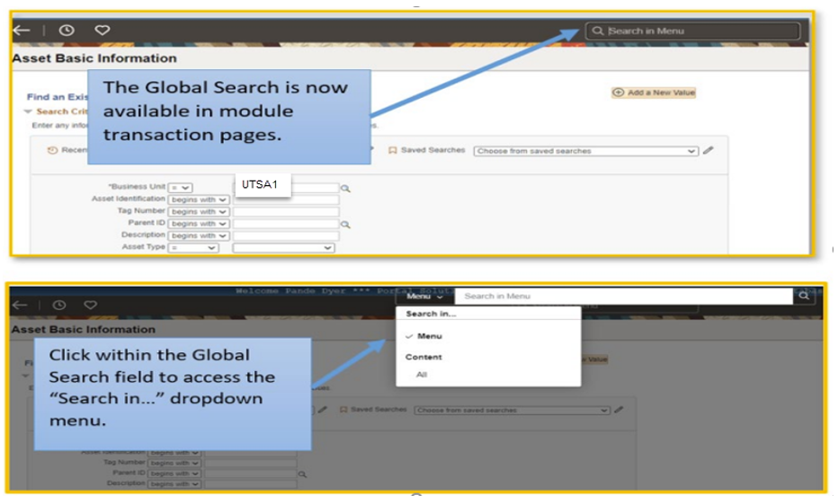Click the Search in Menu field in top screenshot
The height and width of the screenshot is (504, 838).
pyautogui.click(x=693, y=31)
